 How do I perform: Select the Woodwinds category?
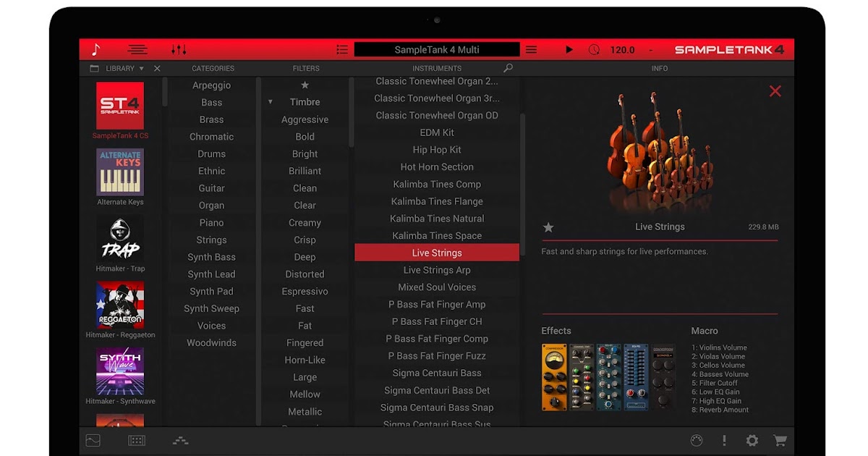pos(211,343)
